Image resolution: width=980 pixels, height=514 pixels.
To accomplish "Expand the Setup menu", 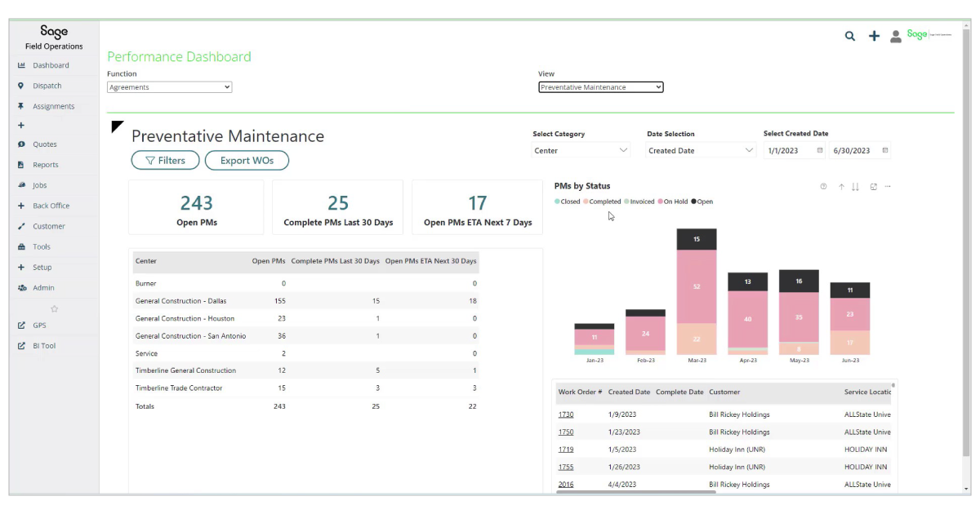I will click(42, 267).
